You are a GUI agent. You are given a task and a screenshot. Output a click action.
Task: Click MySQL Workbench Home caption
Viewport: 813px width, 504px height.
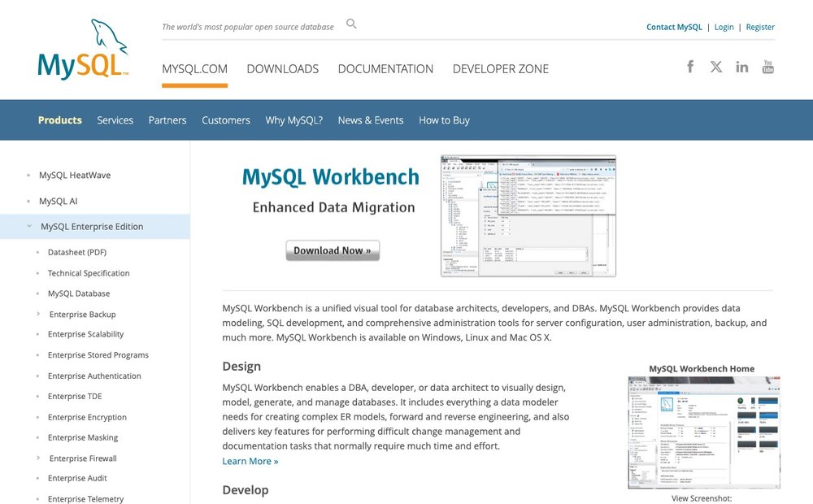click(702, 369)
